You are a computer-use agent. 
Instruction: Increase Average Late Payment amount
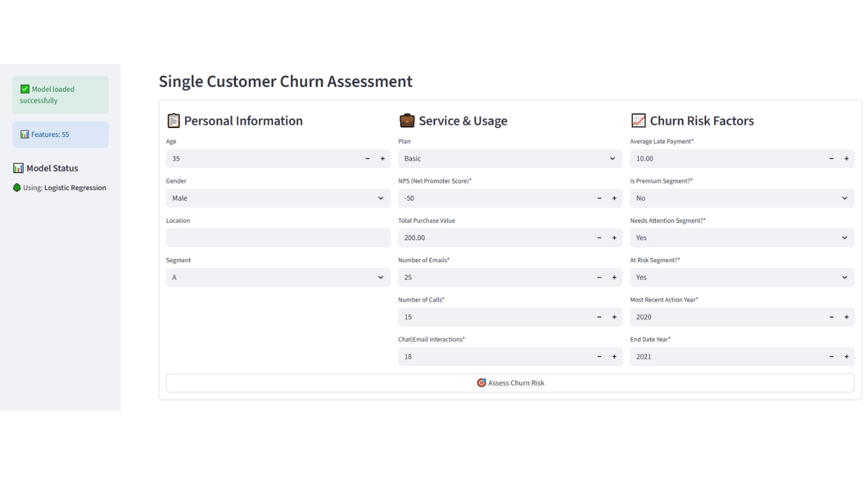click(846, 159)
